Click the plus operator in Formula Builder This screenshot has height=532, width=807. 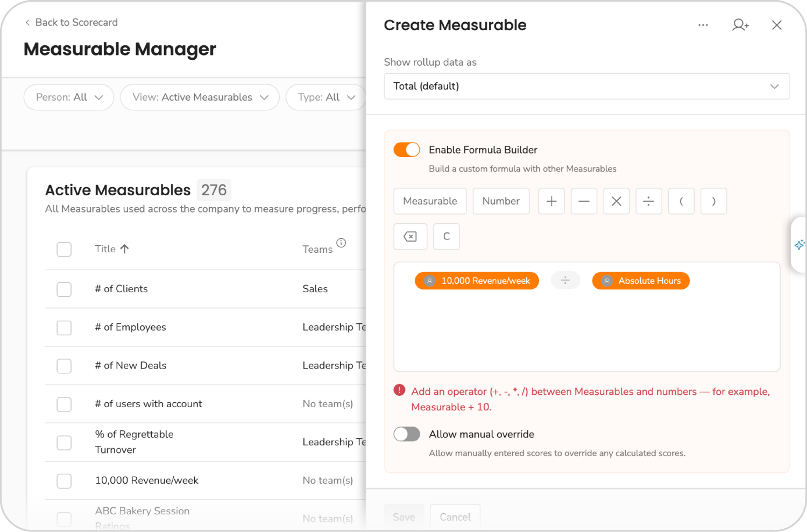click(x=551, y=201)
